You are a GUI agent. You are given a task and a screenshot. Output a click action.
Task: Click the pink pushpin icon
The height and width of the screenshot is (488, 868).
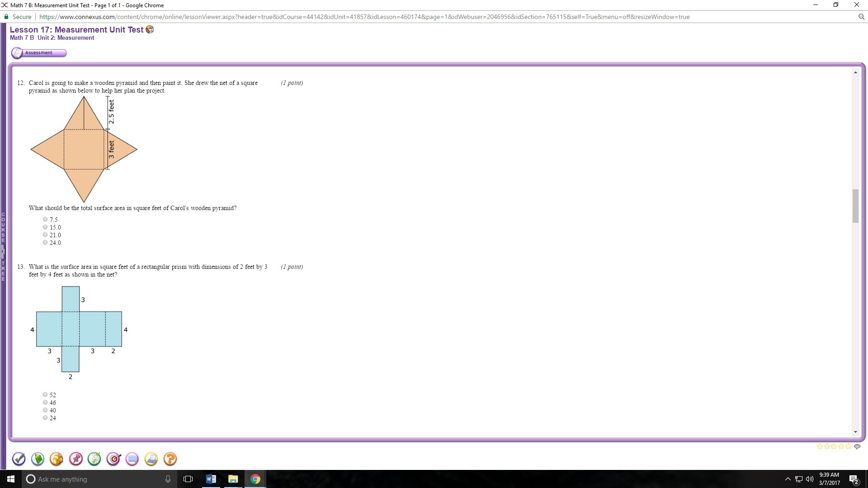(75, 459)
